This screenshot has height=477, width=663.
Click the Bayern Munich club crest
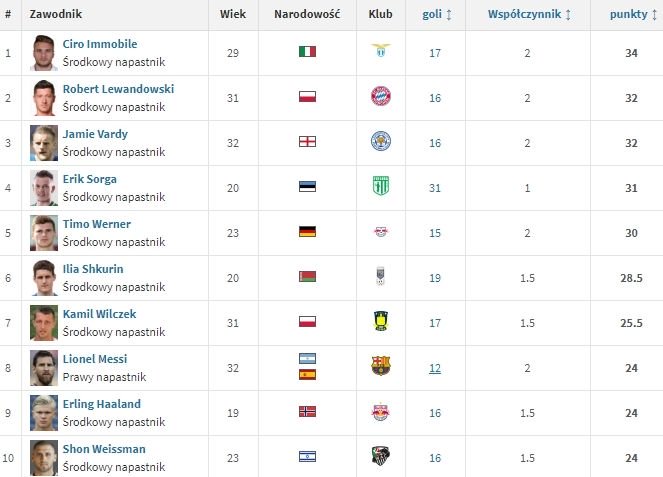[380, 96]
